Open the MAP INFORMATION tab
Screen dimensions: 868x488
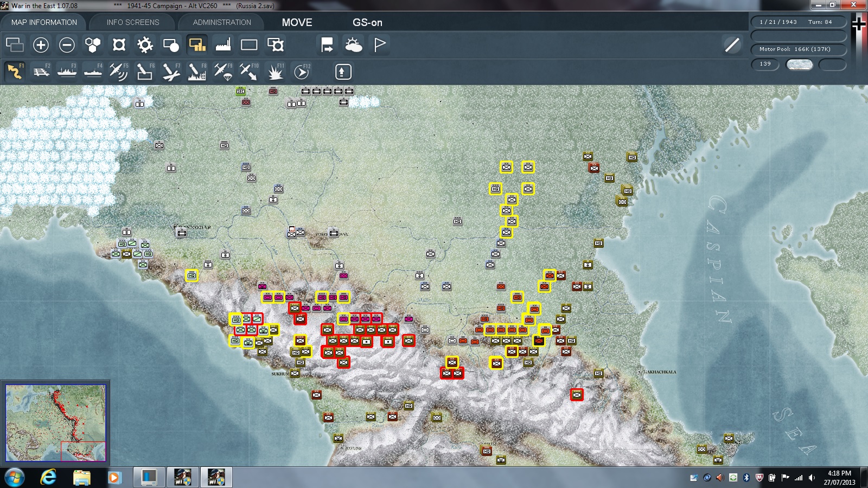click(x=44, y=22)
